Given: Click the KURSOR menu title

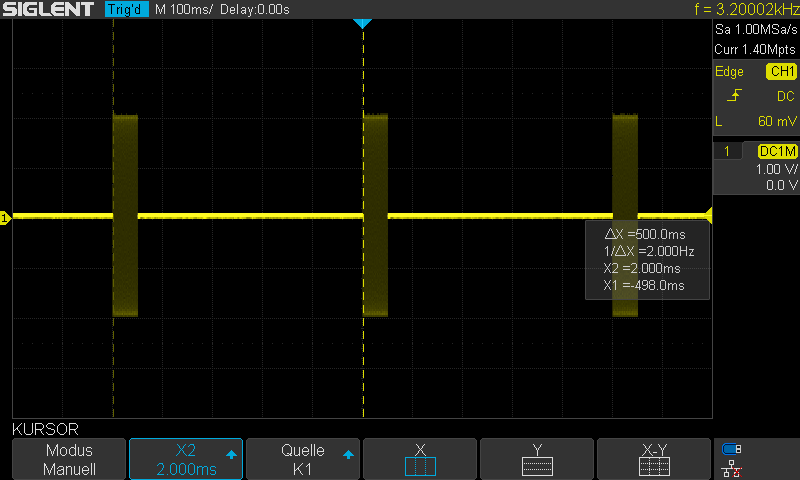Looking at the screenshot, I should [45, 429].
